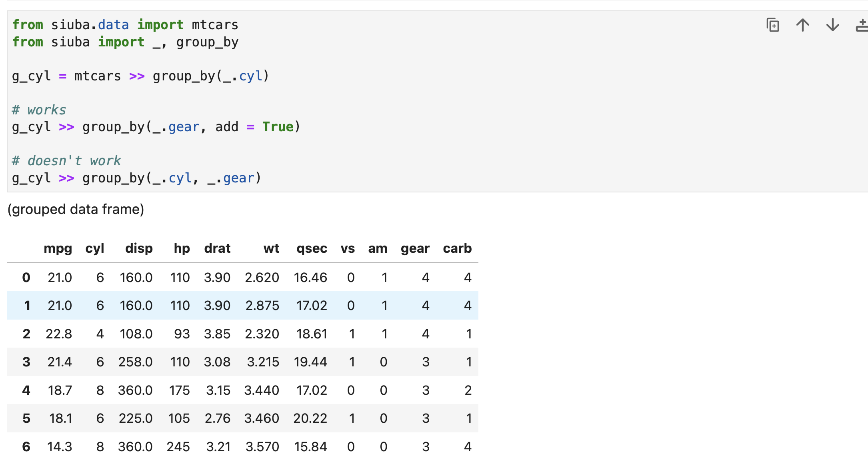Image resolution: width=868 pixels, height=456 pixels.
Task: Move the code cell down
Action: pyautogui.click(x=832, y=25)
